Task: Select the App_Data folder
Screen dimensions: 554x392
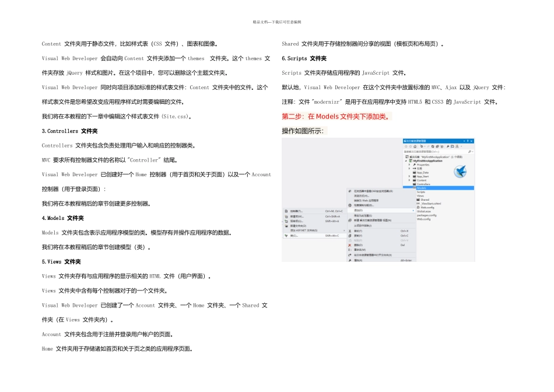Action: coord(421,173)
